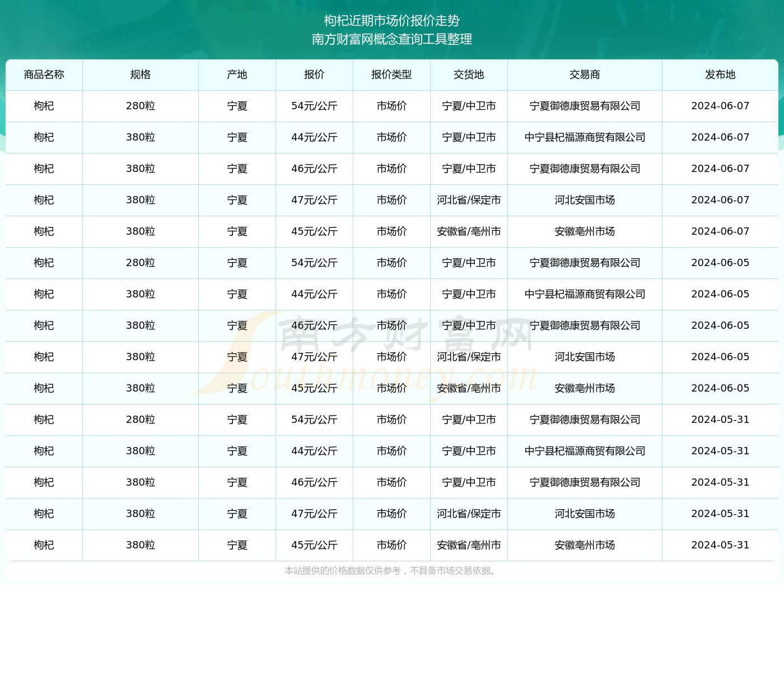Click the title 枸杞近期市场价报价走势

pyautogui.click(x=392, y=21)
